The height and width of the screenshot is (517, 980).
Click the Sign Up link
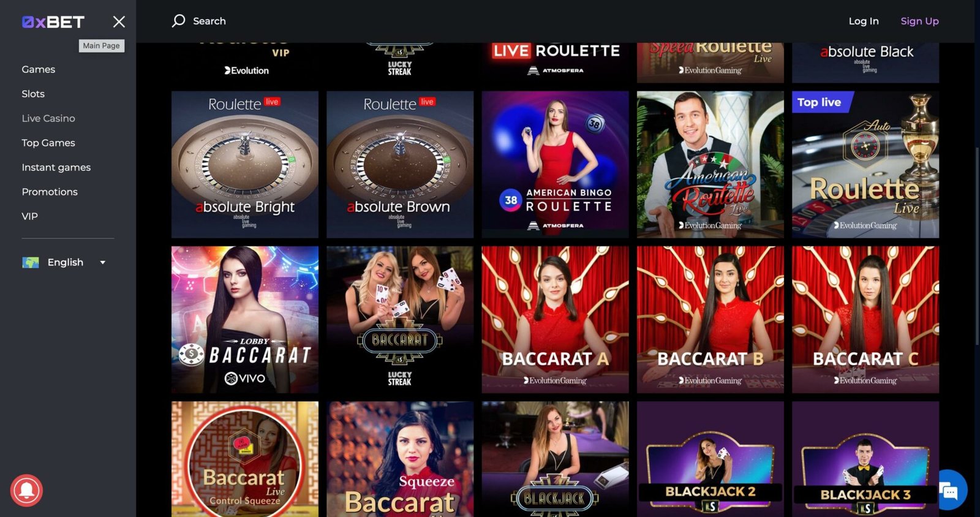[919, 21]
